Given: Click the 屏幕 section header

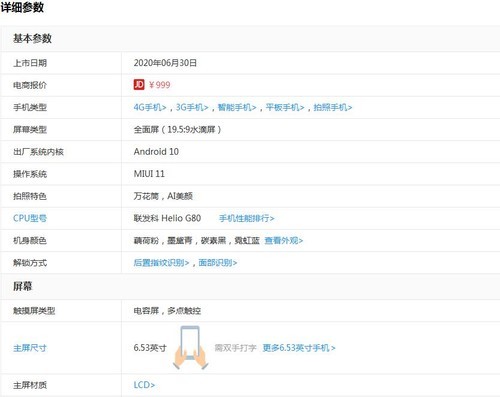Looking at the screenshot, I should [23, 286].
